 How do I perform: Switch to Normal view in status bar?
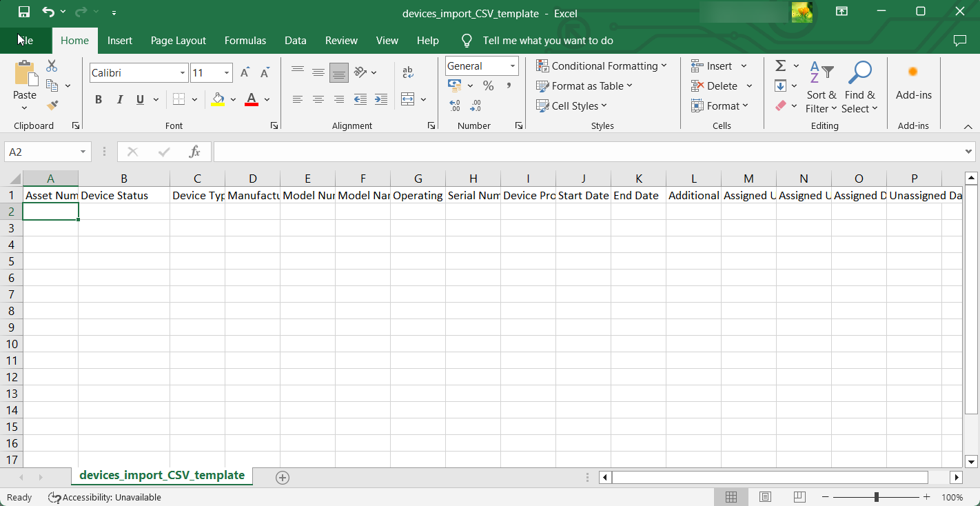pos(731,497)
